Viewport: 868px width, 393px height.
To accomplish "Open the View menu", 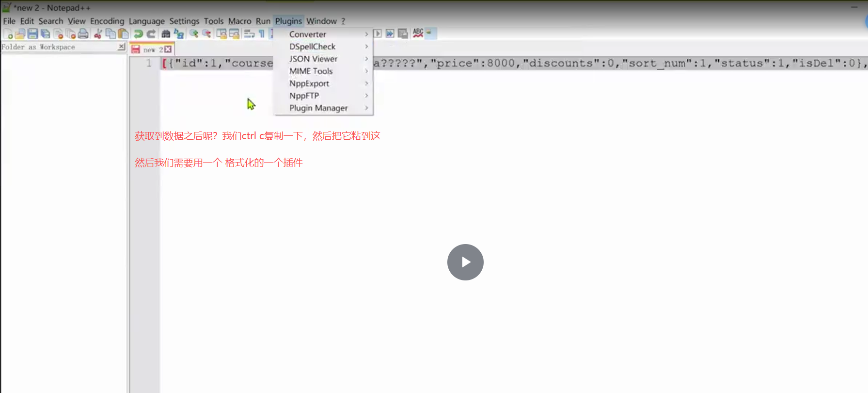I will coord(77,21).
